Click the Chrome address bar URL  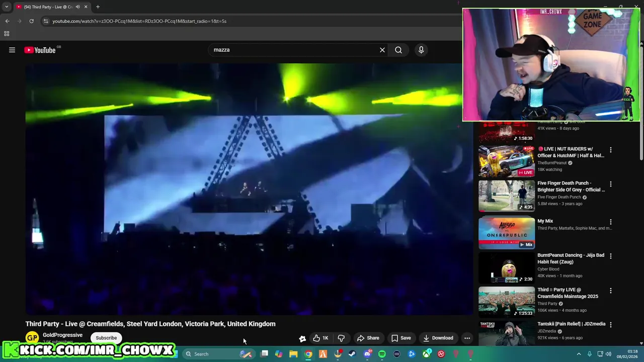click(x=139, y=21)
